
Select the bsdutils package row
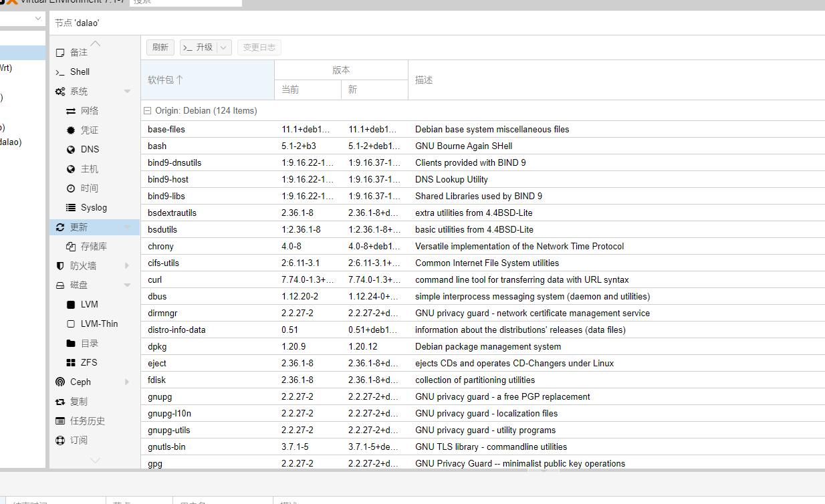(483, 229)
